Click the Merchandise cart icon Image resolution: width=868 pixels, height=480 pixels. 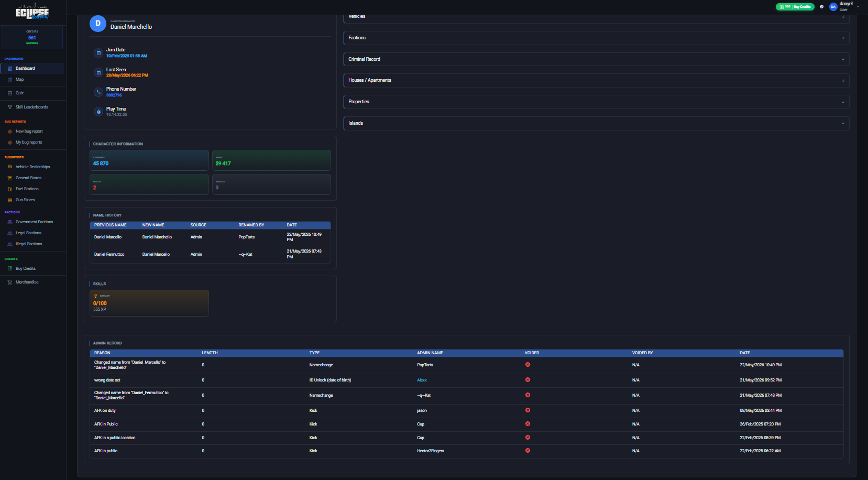coord(10,282)
